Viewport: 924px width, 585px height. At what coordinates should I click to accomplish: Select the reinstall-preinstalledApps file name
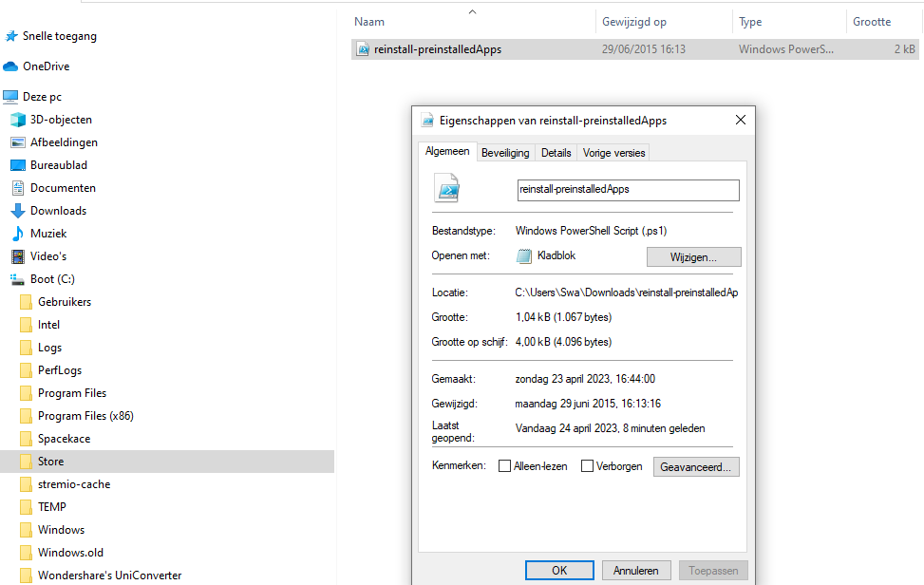click(438, 49)
